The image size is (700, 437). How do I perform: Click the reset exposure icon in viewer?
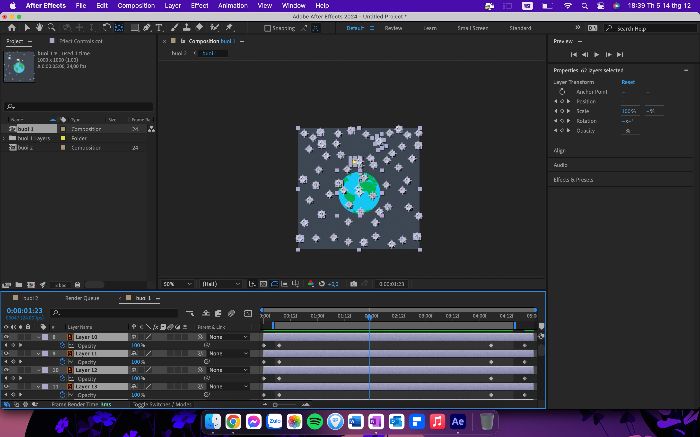tap(322, 284)
